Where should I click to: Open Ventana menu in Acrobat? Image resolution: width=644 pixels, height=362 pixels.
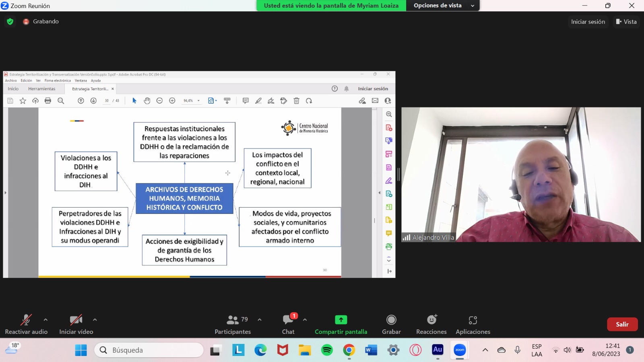coord(80,80)
